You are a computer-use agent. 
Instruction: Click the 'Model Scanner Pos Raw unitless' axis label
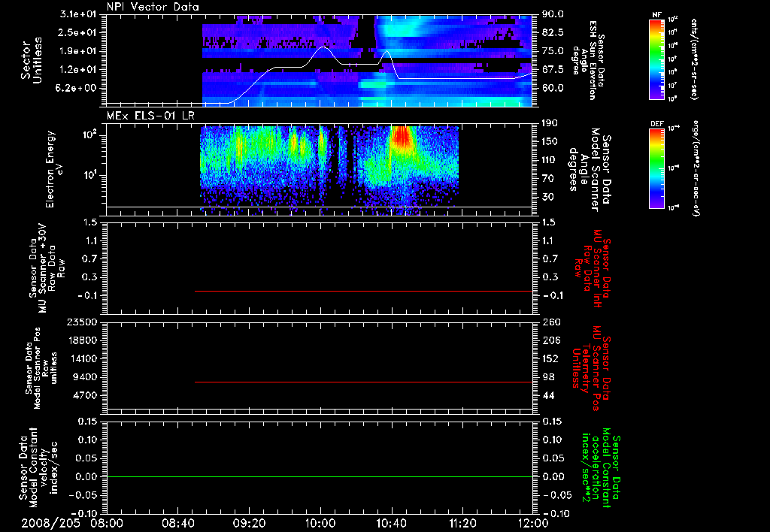41,368
